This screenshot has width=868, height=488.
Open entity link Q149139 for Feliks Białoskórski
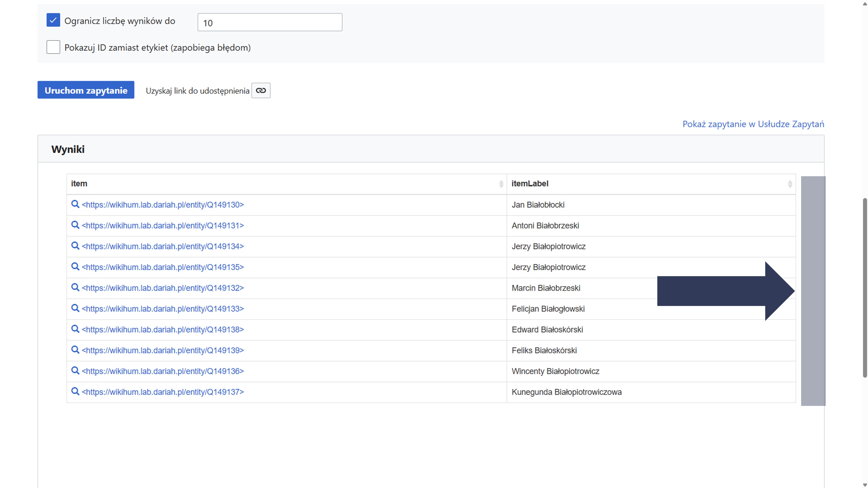click(x=163, y=350)
